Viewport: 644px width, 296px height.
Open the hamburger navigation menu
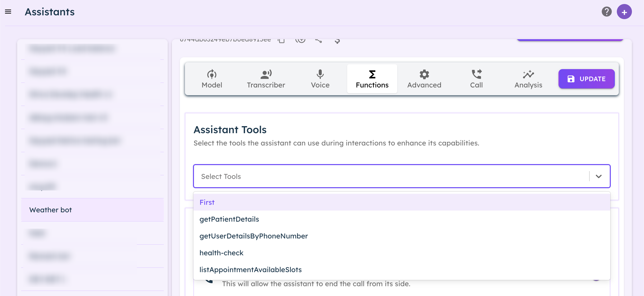tap(8, 12)
